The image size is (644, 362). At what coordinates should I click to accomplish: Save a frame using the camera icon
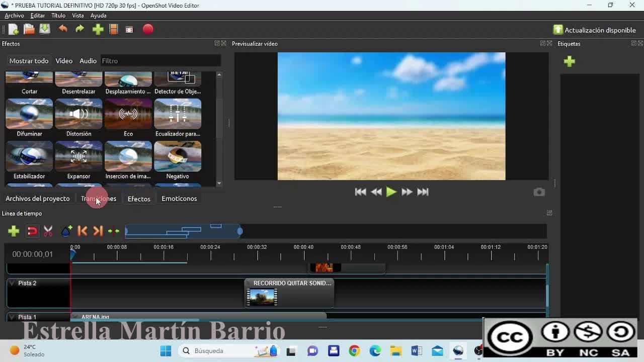pos(539,192)
